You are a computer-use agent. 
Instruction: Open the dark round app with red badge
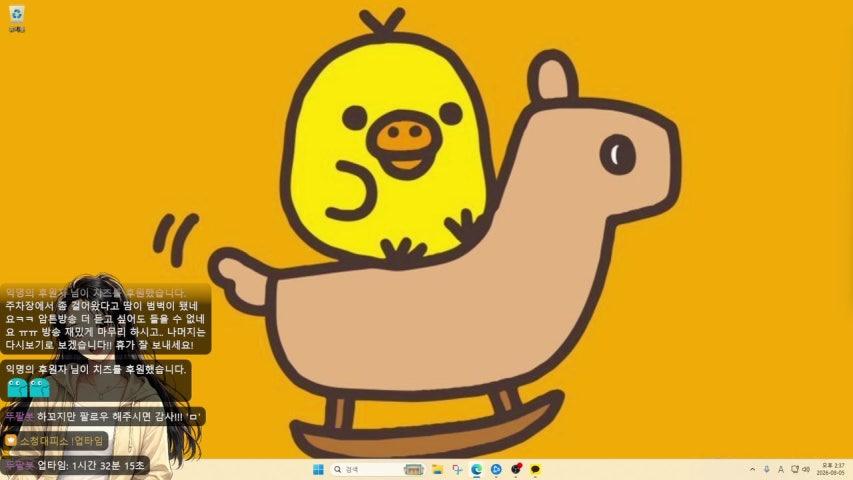click(x=516, y=469)
